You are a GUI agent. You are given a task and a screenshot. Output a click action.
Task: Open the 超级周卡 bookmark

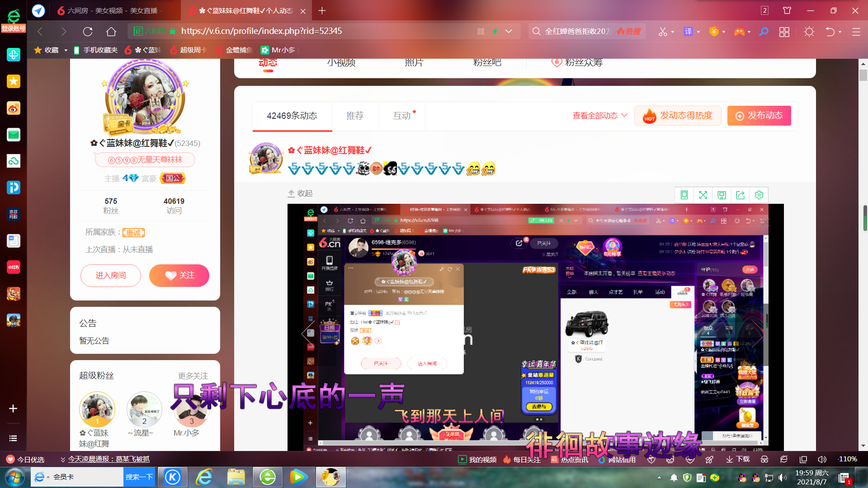tap(189, 50)
